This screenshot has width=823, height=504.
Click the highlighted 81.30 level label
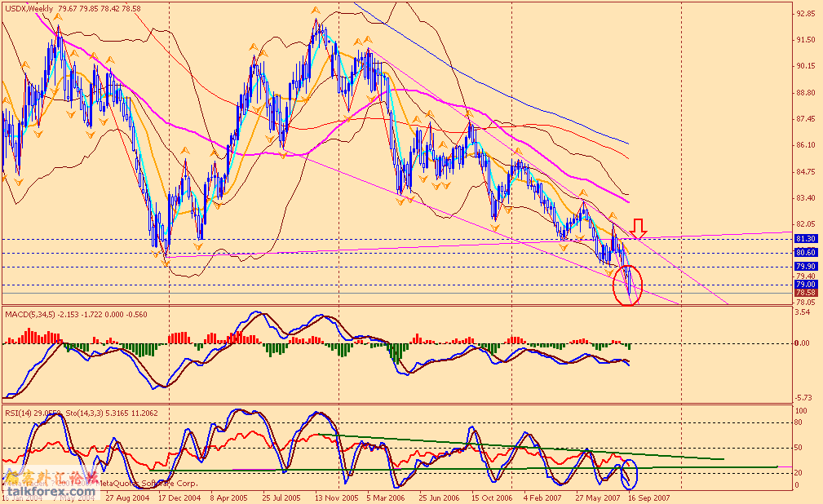click(x=806, y=239)
